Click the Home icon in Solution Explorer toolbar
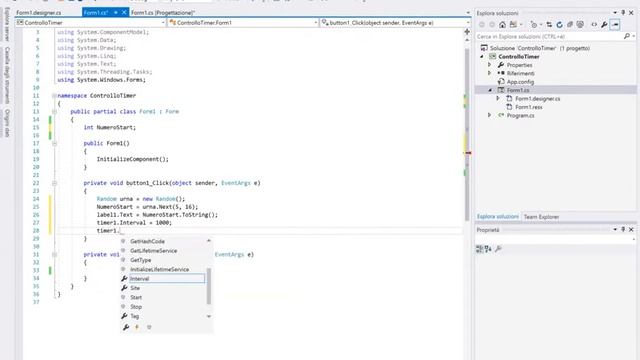The image size is (640, 360). (x=502, y=24)
